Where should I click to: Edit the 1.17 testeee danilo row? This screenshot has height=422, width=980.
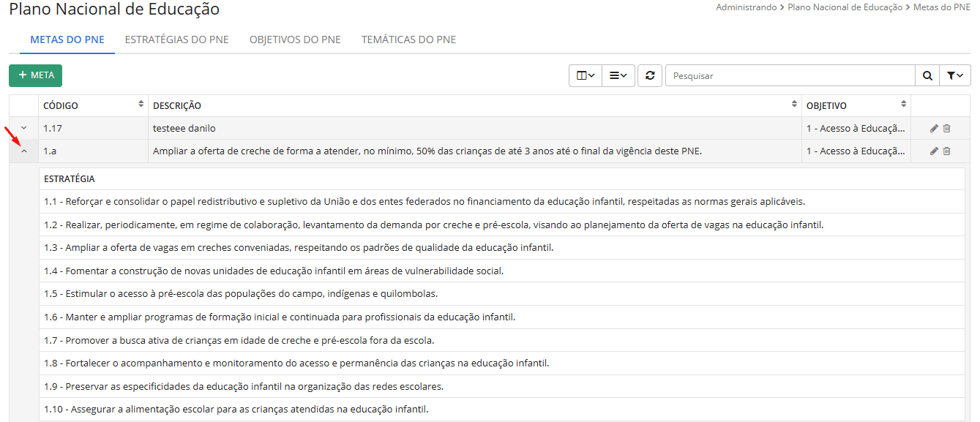tap(934, 129)
